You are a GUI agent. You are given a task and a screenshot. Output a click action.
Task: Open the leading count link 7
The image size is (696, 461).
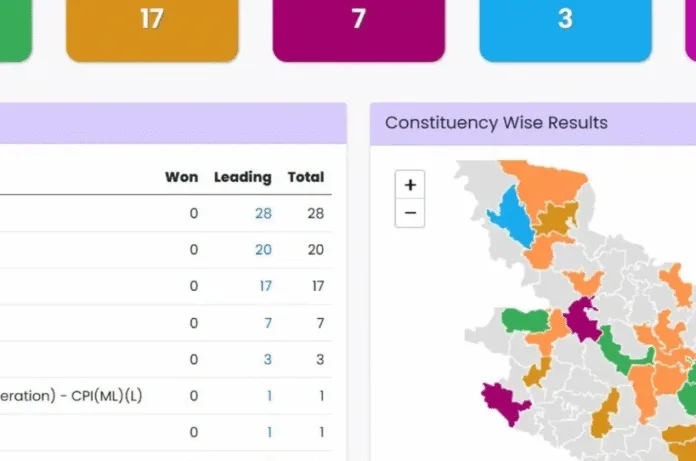pos(267,323)
